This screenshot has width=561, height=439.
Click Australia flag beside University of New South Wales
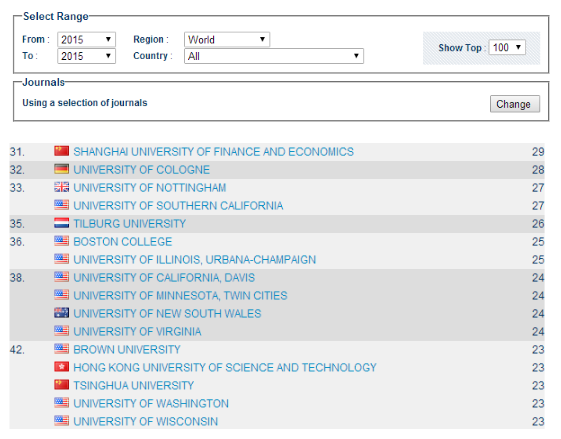point(62,312)
